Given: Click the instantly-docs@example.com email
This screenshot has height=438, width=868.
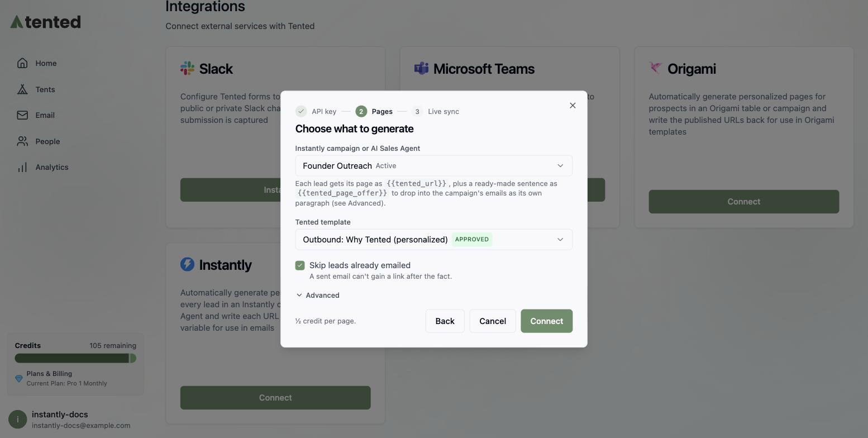Looking at the screenshot, I should (81, 425).
